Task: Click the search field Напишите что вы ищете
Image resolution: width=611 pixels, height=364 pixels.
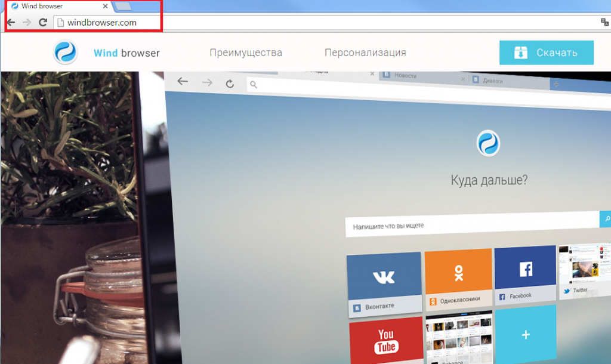Action: pyautogui.click(x=471, y=227)
